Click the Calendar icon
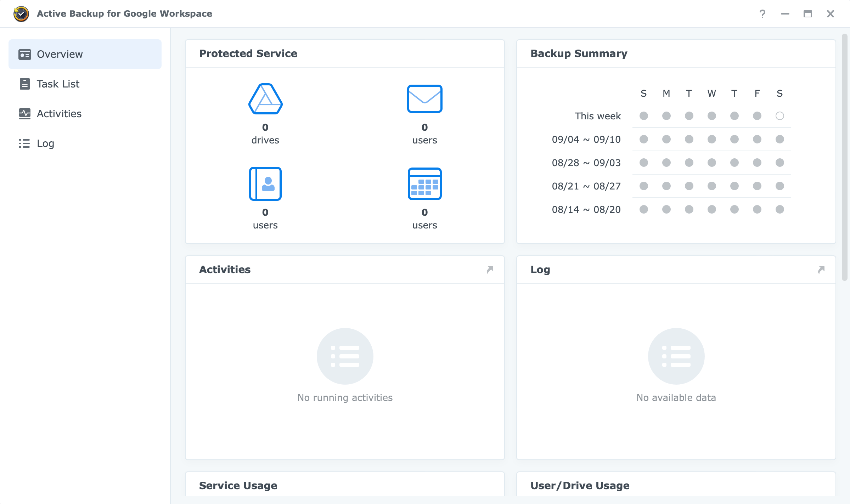The image size is (850, 504). (x=424, y=184)
